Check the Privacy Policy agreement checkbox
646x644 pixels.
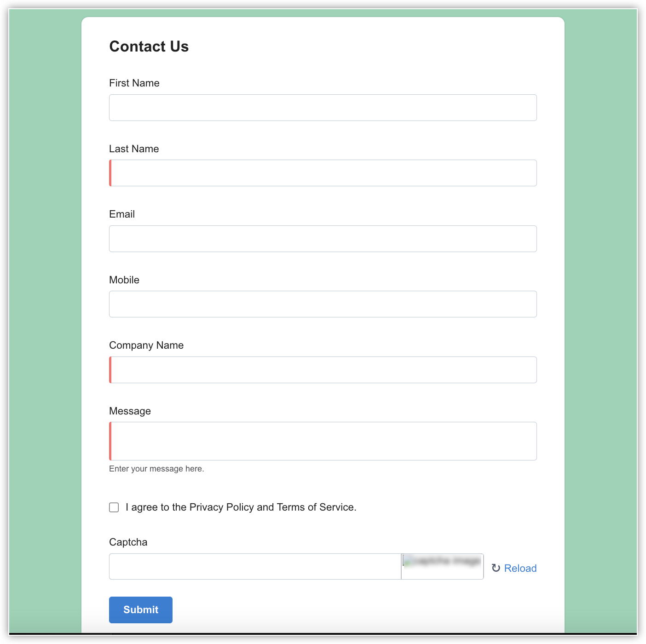tap(114, 507)
